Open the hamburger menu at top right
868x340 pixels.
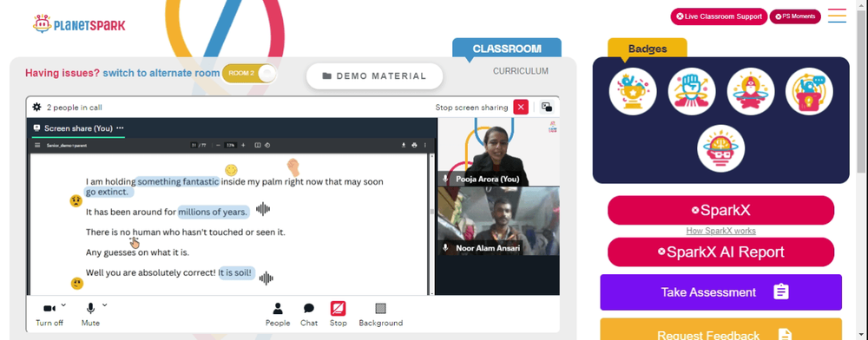point(837,16)
